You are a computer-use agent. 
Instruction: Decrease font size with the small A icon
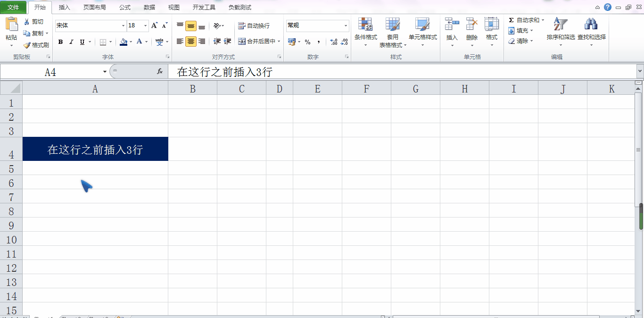165,25
